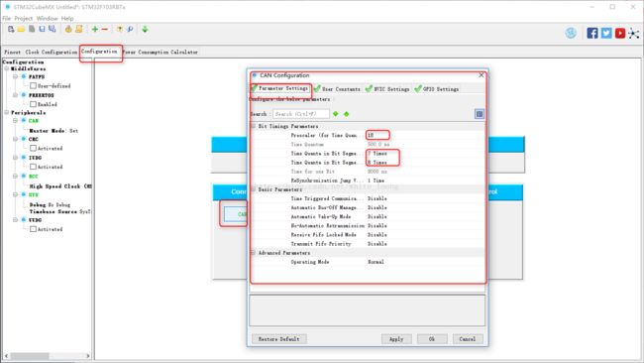Collapse the FREERTOS tree node
The width and height of the screenshot is (644, 363).
click(x=15, y=95)
